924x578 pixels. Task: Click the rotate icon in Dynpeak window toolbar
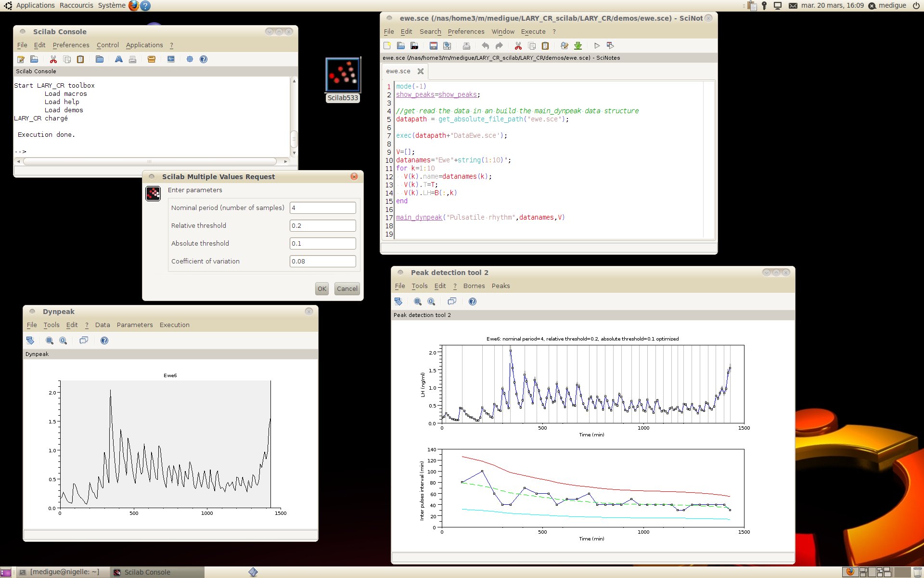(30, 341)
